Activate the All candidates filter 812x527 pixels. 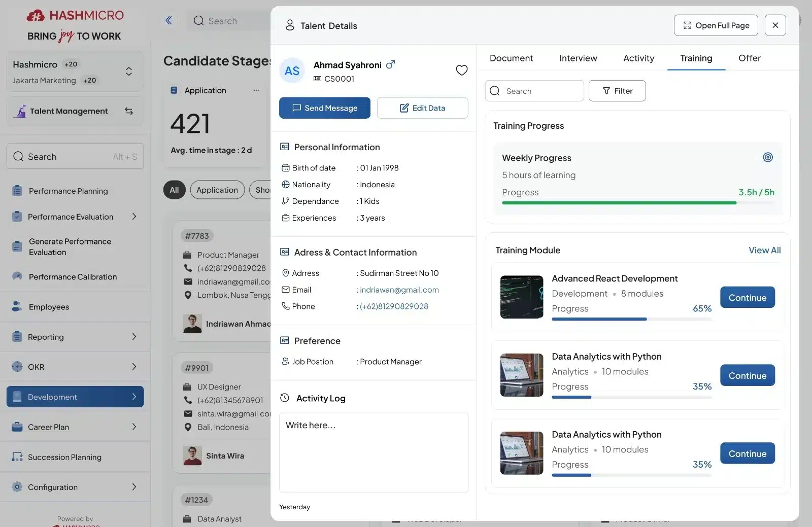click(x=174, y=190)
